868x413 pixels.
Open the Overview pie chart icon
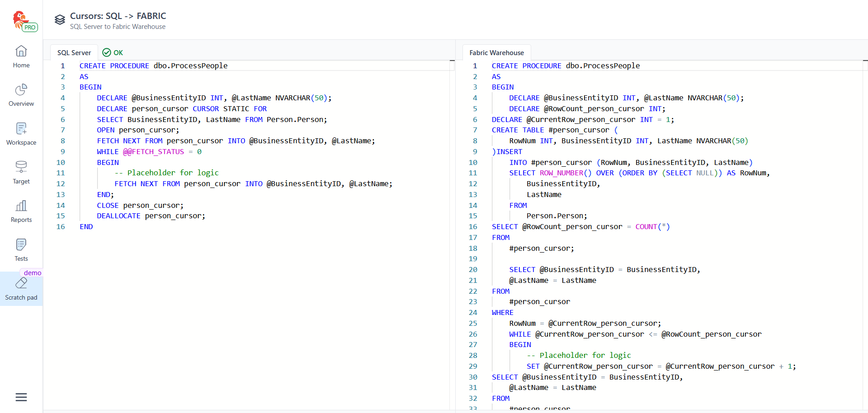(21, 90)
